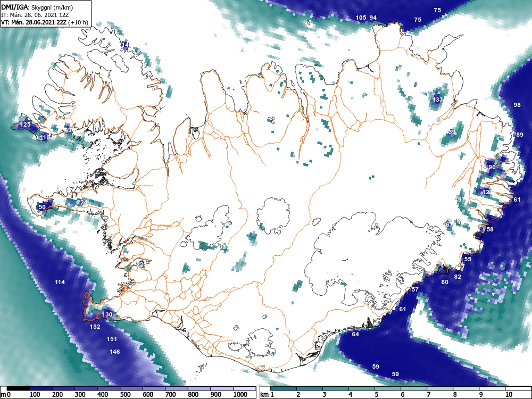532x399 pixels.
Task: Click the '64' value on the south coast
Action: [355, 334]
